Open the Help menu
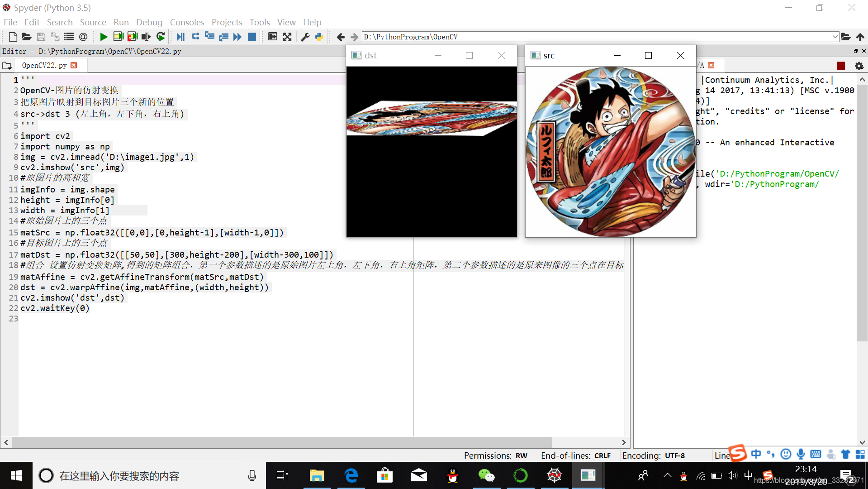This screenshot has height=489, width=868. 312,22
